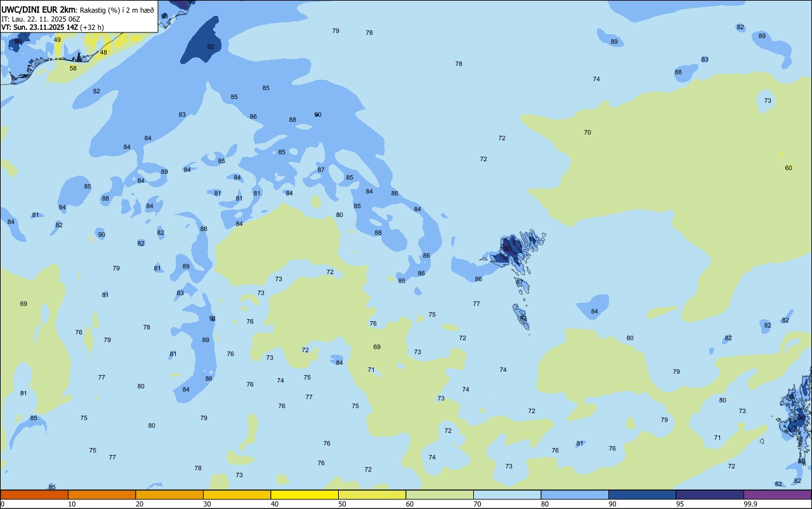Click the dark blue 90–95 legend swatch
This screenshot has height=509, width=812.
coord(642,494)
